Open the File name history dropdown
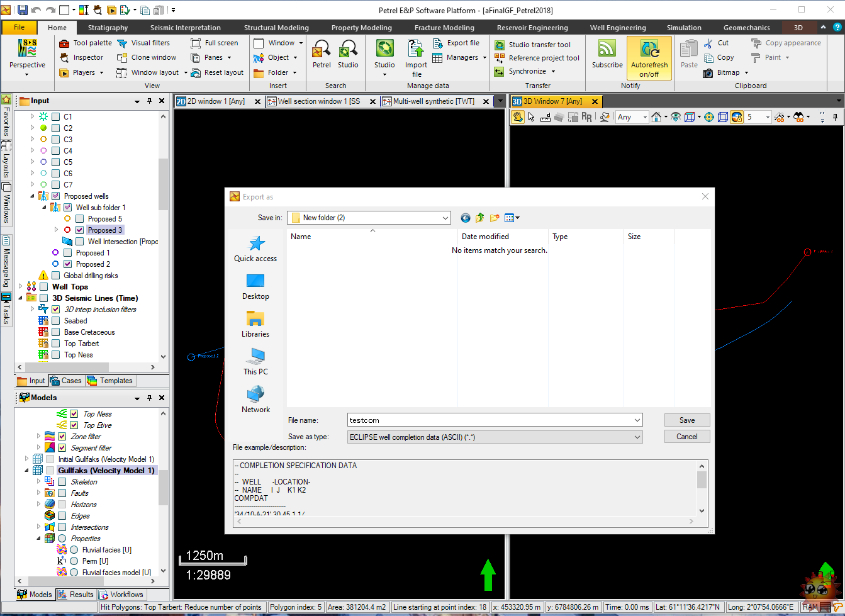 [x=637, y=420]
